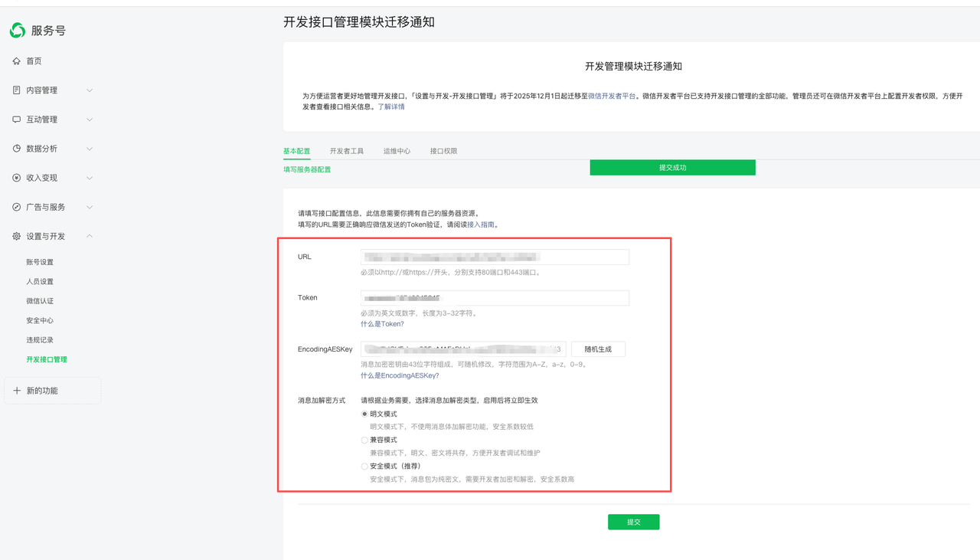The image size is (980, 560).
Task: Click inside the URL input field
Action: point(494,257)
